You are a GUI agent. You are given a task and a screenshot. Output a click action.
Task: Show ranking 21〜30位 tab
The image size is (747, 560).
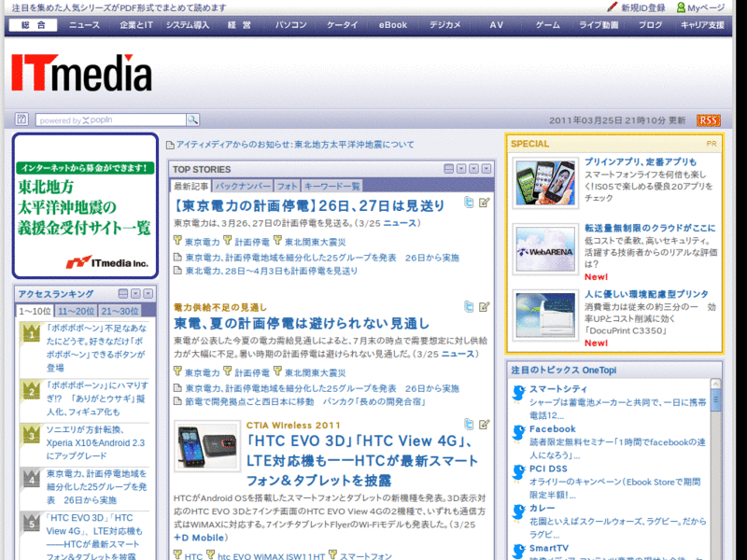(120, 312)
